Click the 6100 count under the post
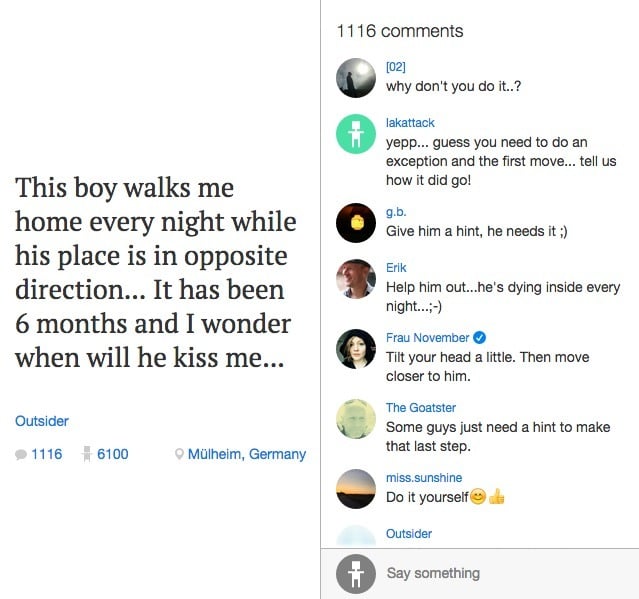639x599 pixels. [113, 454]
